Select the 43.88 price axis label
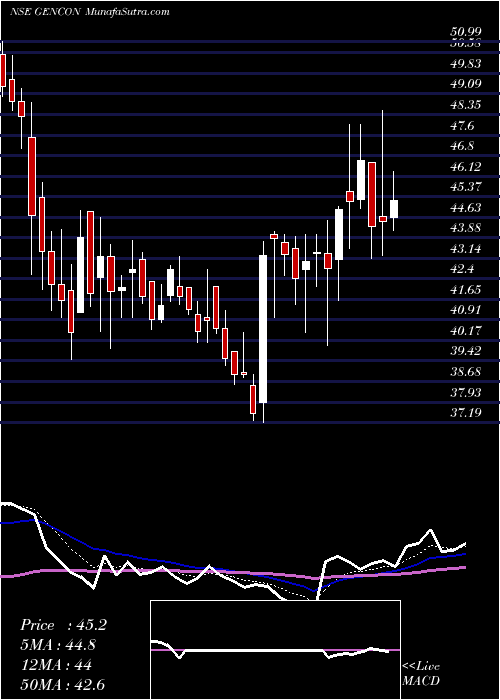This screenshot has width=500, height=700. pyautogui.click(x=465, y=228)
